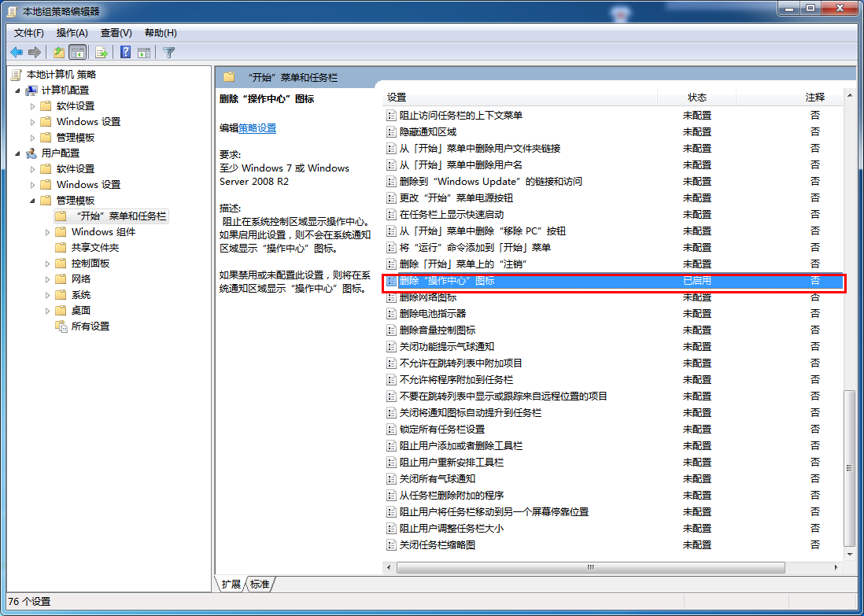Click the 计算机配置 computer icon
The width and height of the screenshot is (864, 616).
pos(31,90)
